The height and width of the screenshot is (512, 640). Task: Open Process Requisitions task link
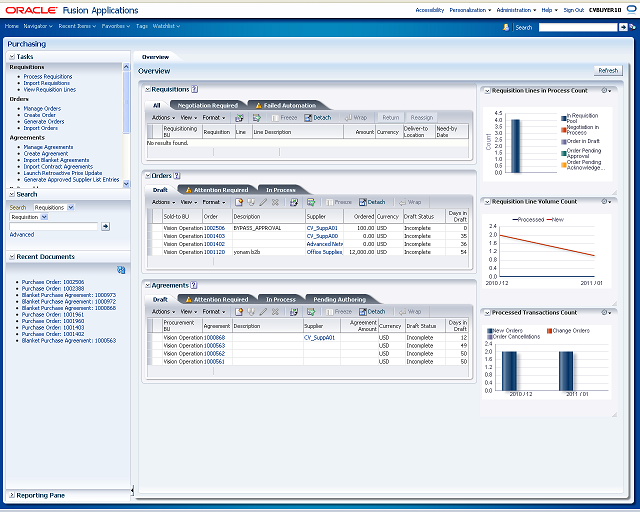(48, 76)
